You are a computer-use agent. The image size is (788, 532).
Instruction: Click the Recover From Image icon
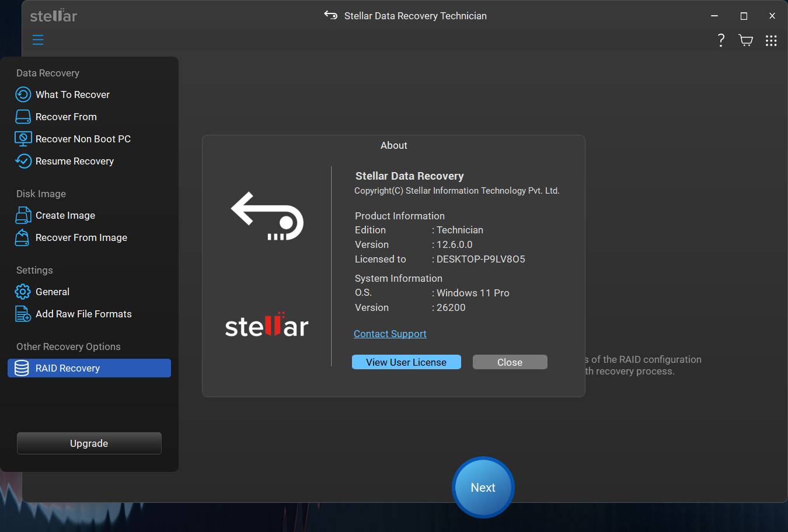click(22, 237)
